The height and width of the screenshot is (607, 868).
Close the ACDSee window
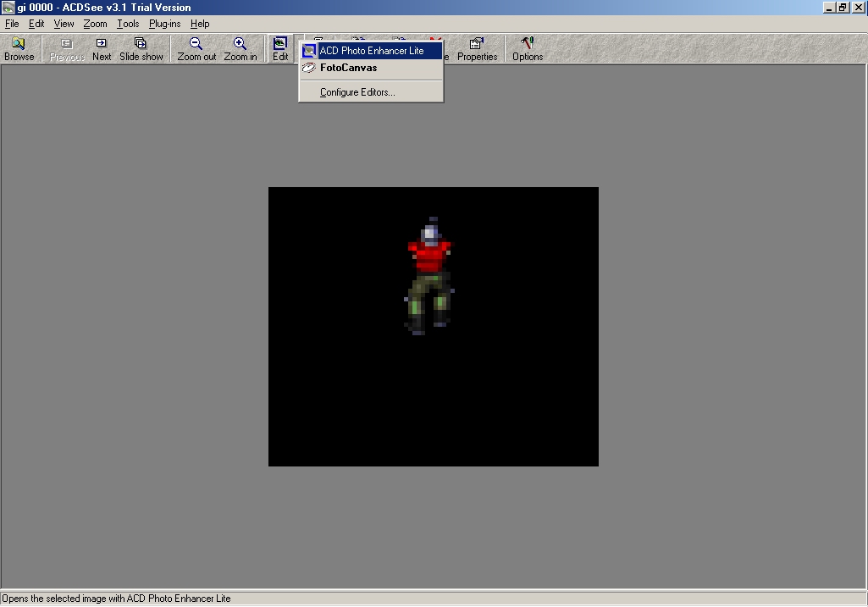pyautogui.click(x=858, y=7)
